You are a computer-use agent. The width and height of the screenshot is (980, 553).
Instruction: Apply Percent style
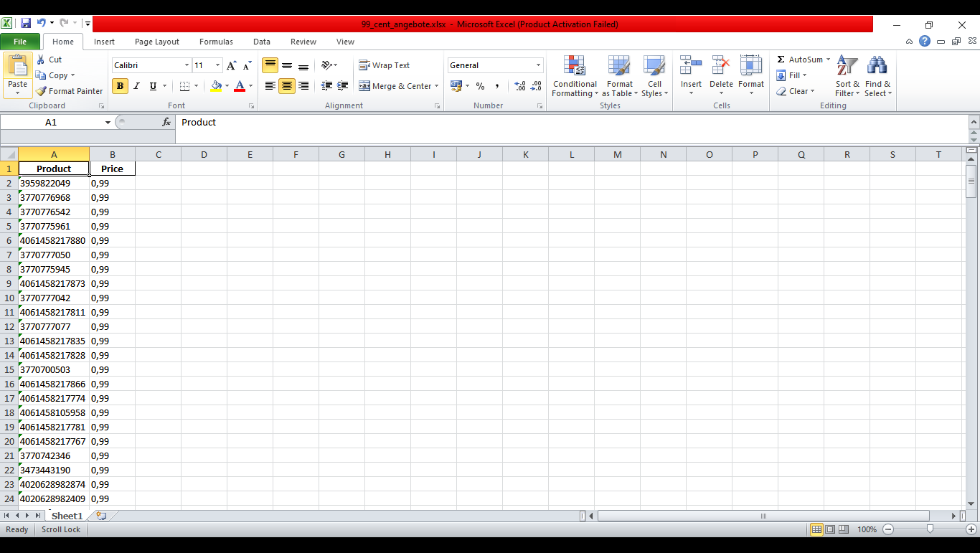[480, 86]
